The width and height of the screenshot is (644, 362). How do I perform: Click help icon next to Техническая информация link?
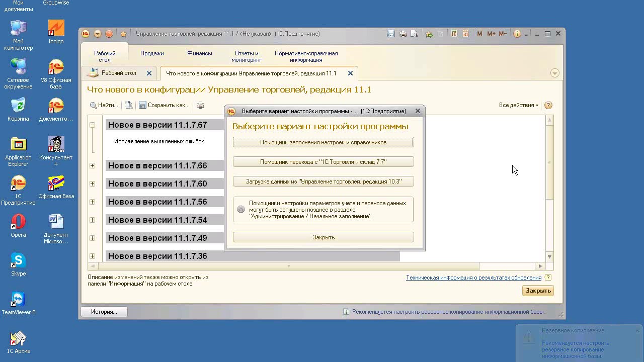pos(548,278)
